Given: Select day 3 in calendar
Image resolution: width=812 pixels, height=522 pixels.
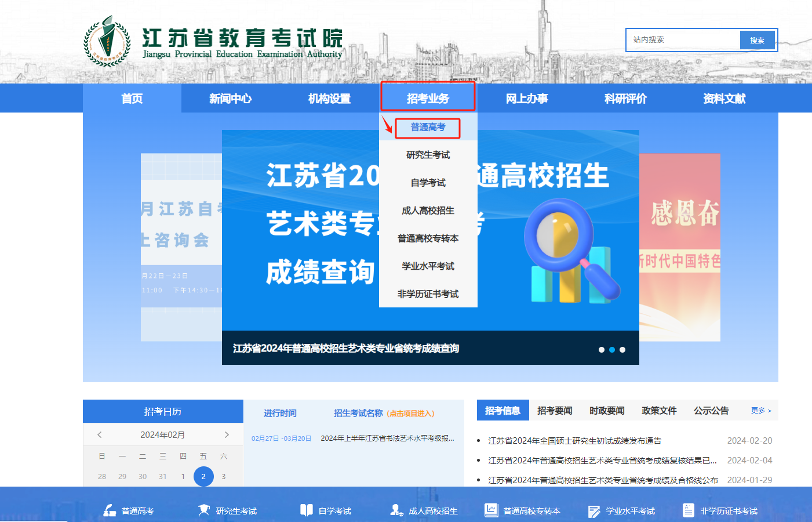Looking at the screenshot, I should click(x=224, y=476).
